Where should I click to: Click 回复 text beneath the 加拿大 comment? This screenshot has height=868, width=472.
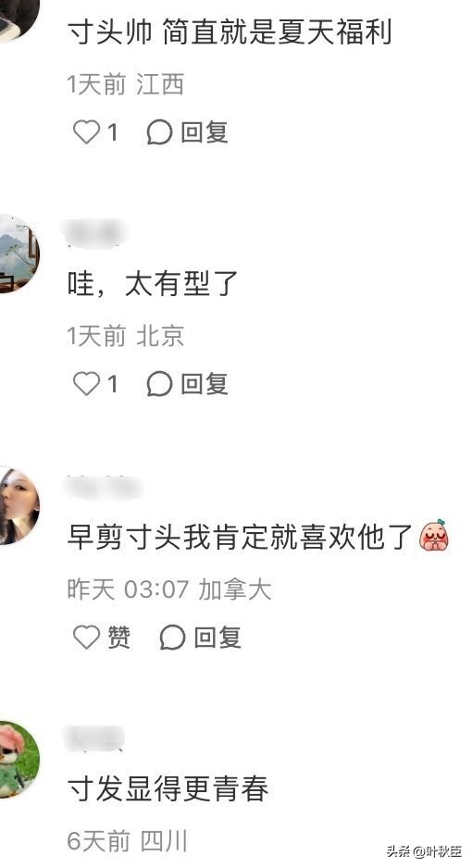click(x=217, y=638)
